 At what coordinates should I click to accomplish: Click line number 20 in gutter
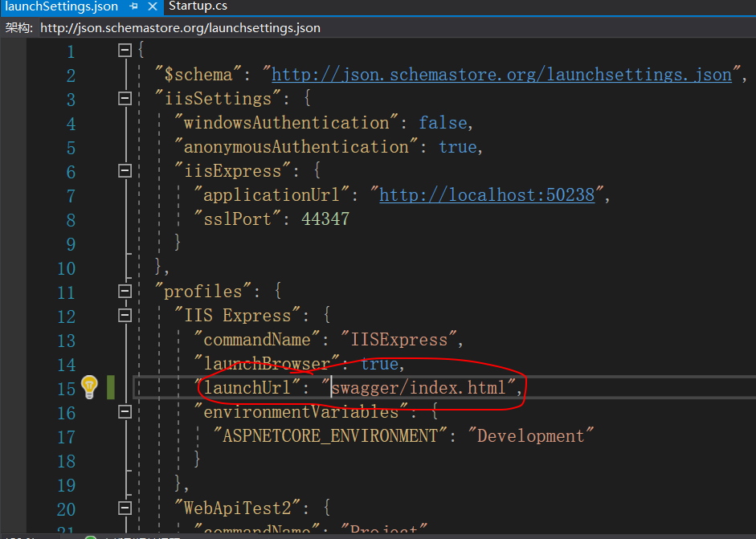(67, 509)
